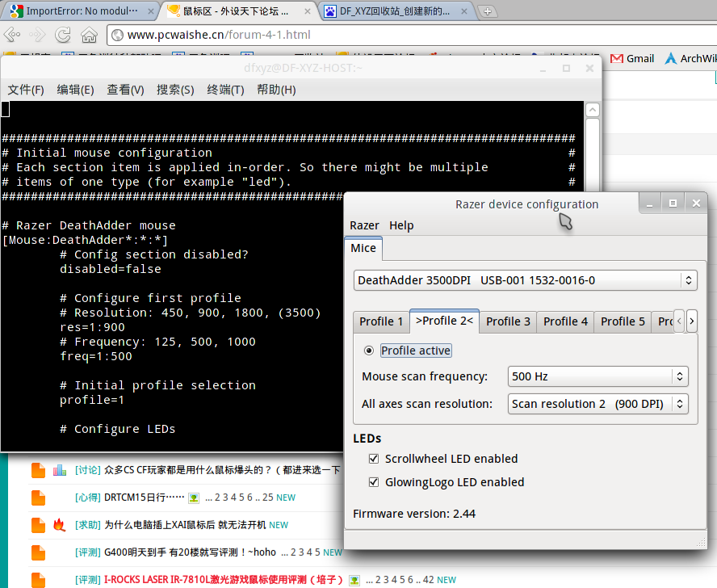Select Profile active radio button
Image resolution: width=717 pixels, height=588 pixels.
tap(368, 351)
